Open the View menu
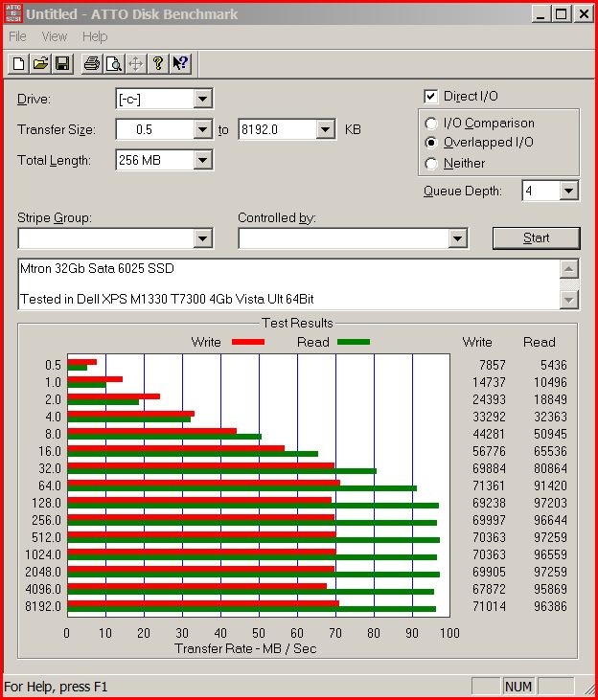Image resolution: width=598 pixels, height=700 pixels. pos(54,36)
